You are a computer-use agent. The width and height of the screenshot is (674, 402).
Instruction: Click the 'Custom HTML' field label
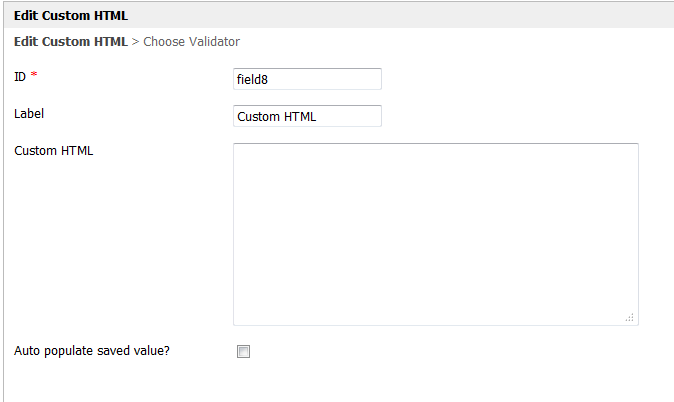coord(53,151)
